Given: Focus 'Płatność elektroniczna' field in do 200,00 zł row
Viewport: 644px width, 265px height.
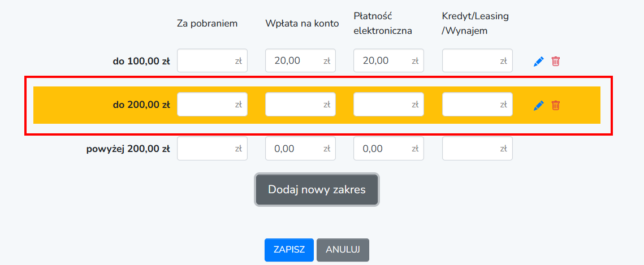Looking at the screenshot, I should point(388,104).
